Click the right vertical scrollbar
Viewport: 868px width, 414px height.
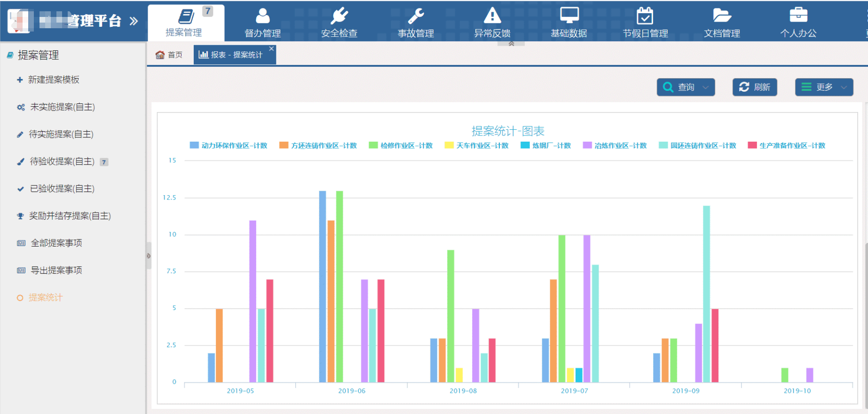[866, 325]
